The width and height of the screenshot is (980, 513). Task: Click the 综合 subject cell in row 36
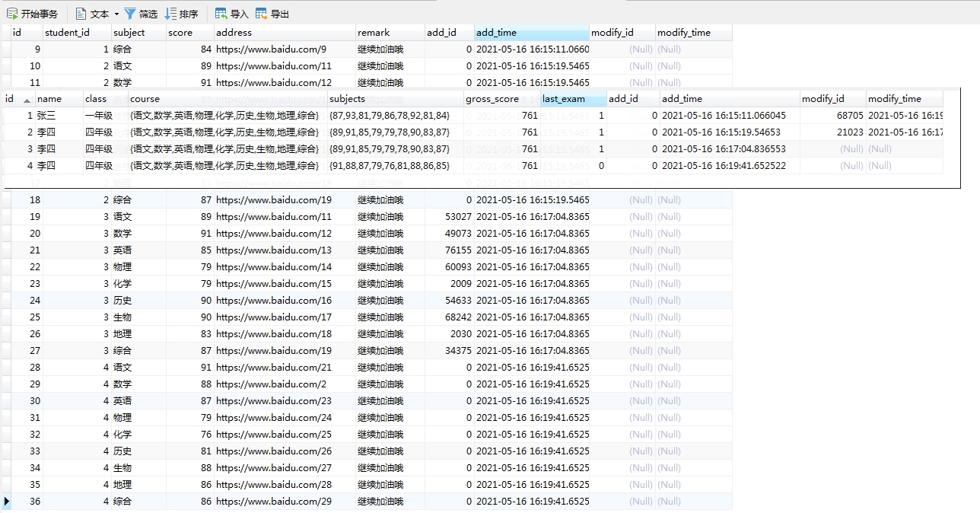pos(139,502)
